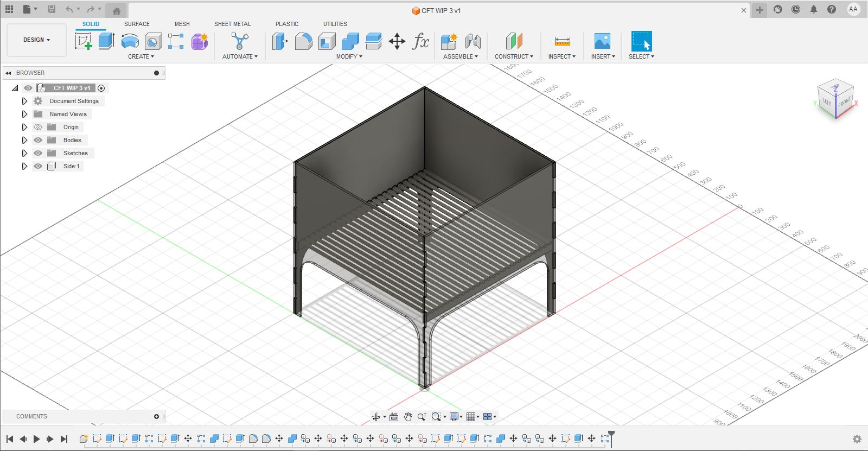Expand the Named Views tree node
This screenshot has width=868, height=451.
point(24,114)
